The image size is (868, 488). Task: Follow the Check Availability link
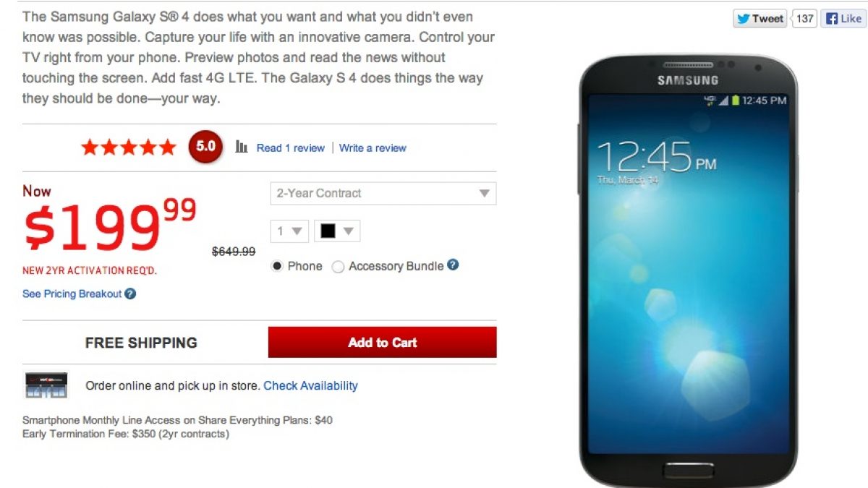coord(310,385)
